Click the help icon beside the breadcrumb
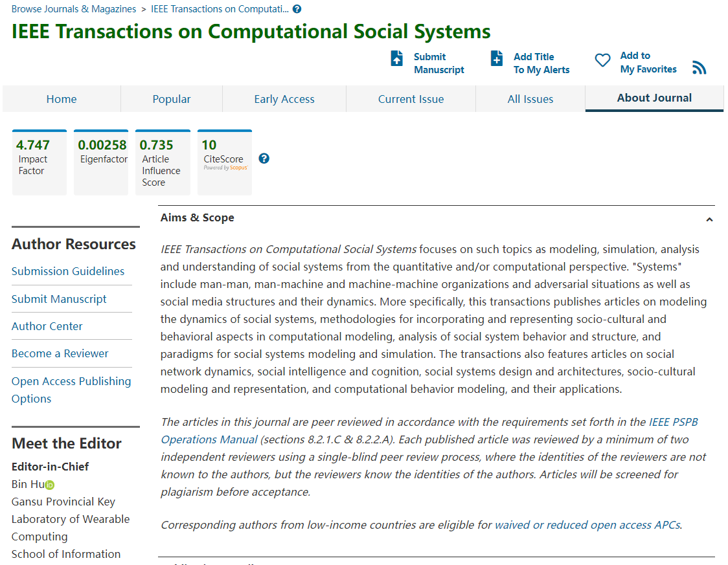The image size is (728, 565). coord(297,9)
